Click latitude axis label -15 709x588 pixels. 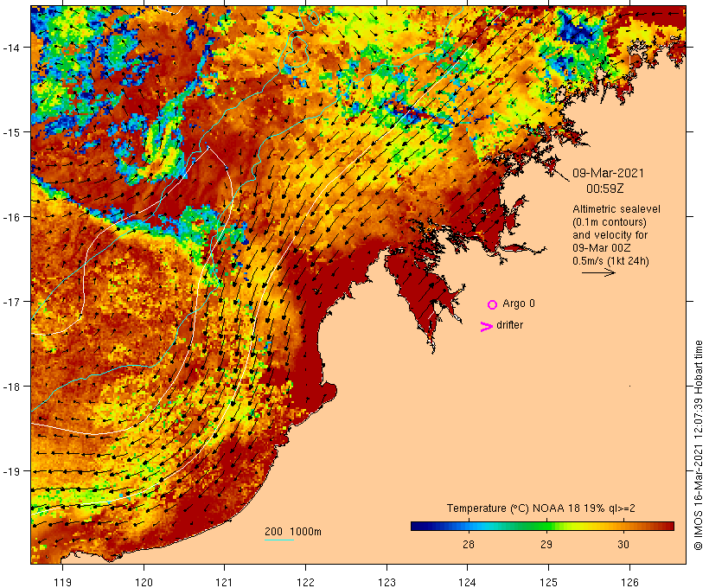point(11,132)
